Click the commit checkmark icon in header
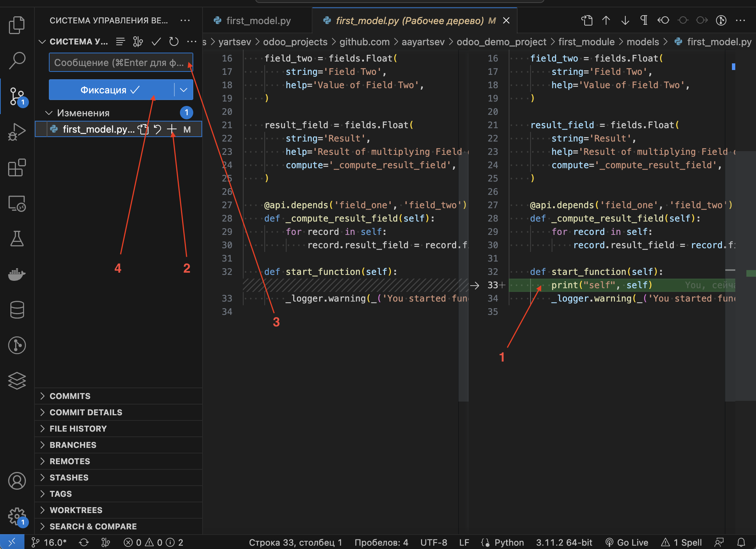This screenshot has width=756, height=549. 156,41
